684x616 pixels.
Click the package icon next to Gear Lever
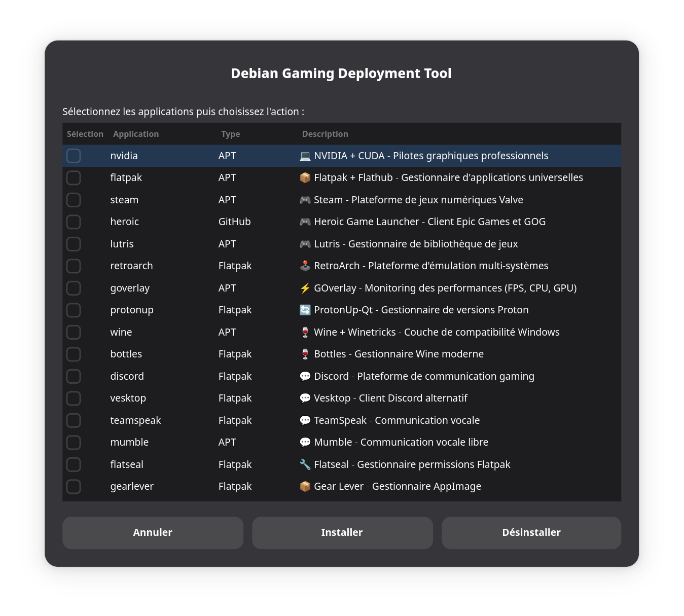(x=304, y=486)
